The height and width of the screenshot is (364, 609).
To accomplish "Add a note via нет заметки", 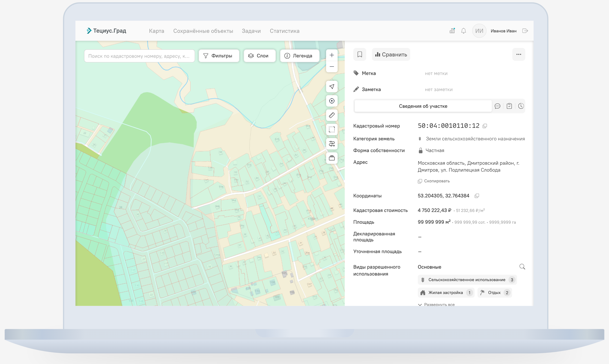I will (439, 90).
